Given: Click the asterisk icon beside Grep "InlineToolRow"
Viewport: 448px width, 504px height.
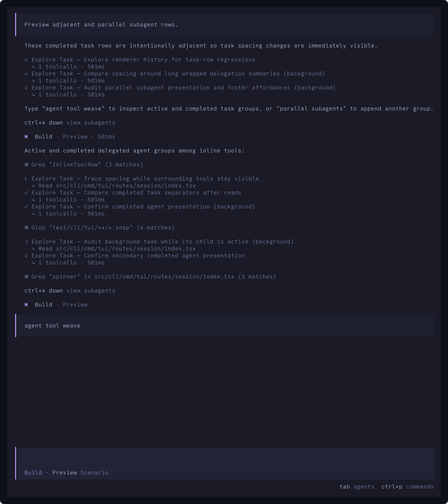Looking at the screenshot, I should click(26, 164).
